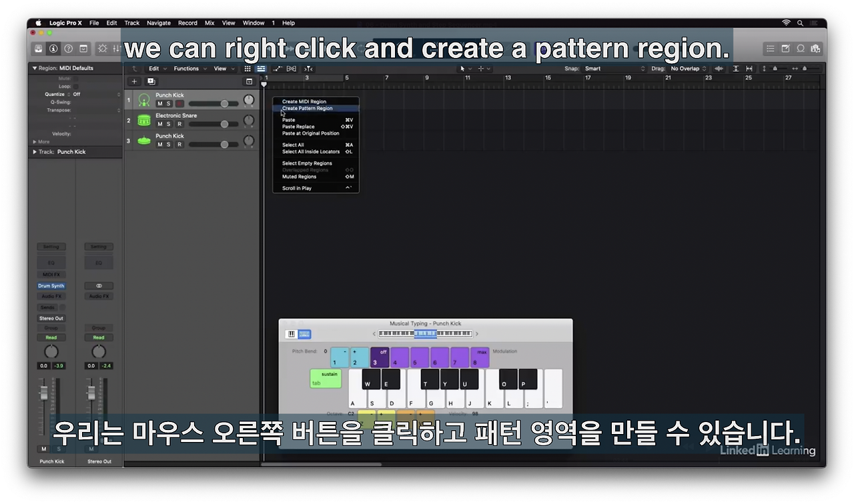
Task: Click the Punch Kick track one instrument icon
Action: click(143, 101)
